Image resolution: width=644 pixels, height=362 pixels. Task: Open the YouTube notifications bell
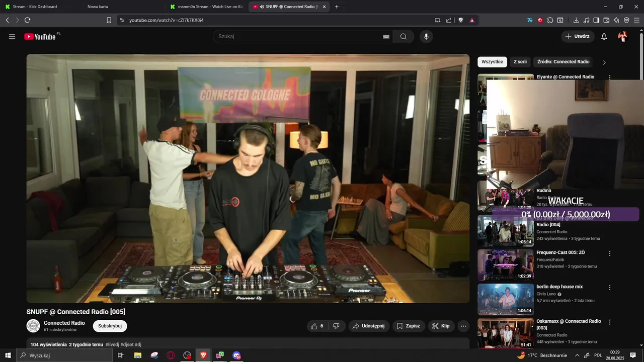pyautogui.click(x=604, y=36)
